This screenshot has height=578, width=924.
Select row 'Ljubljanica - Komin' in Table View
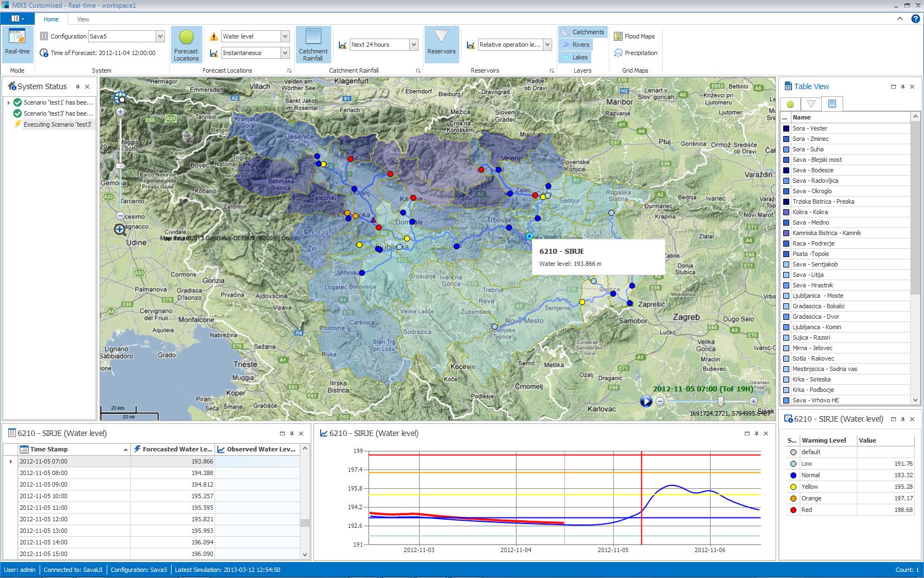coord(845,327)
